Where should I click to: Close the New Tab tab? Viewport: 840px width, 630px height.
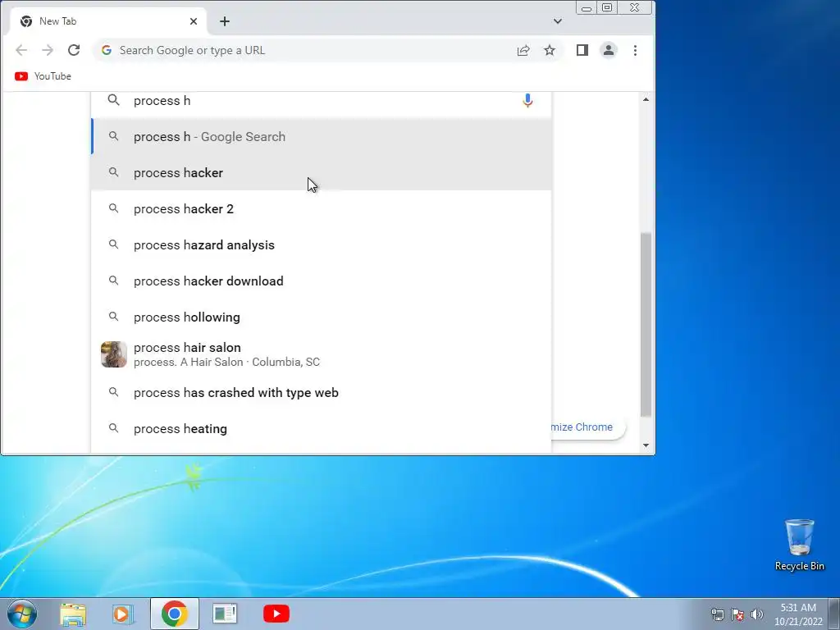[194, 21]
